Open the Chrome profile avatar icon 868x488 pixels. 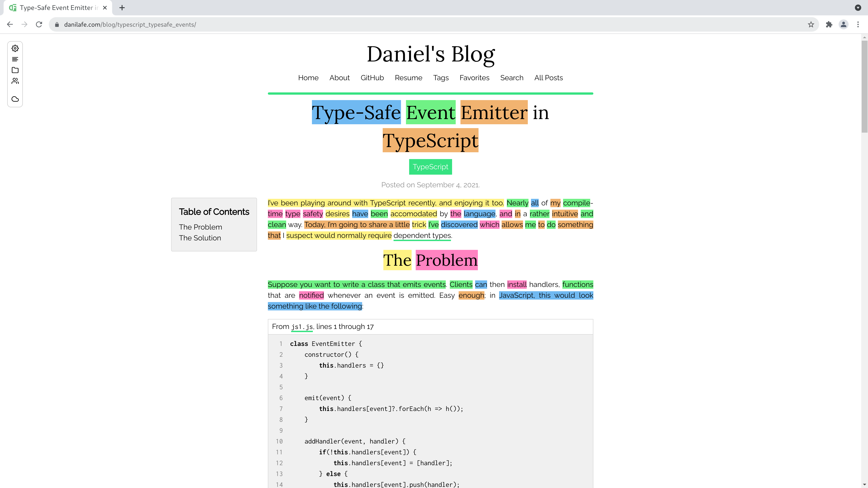click(843, 25)
